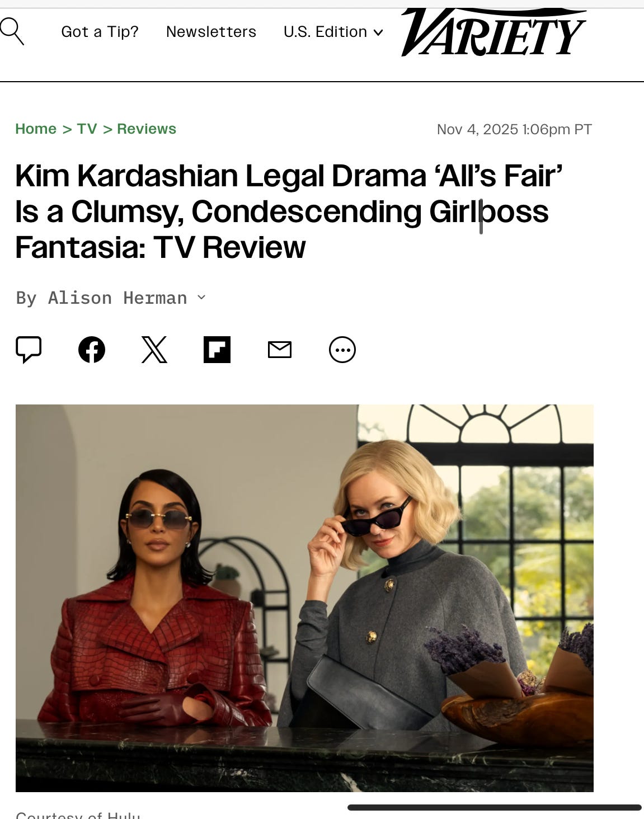Expand the U.S. Edition dropdown
Viewport: 644px width, 819px height.
333,32
